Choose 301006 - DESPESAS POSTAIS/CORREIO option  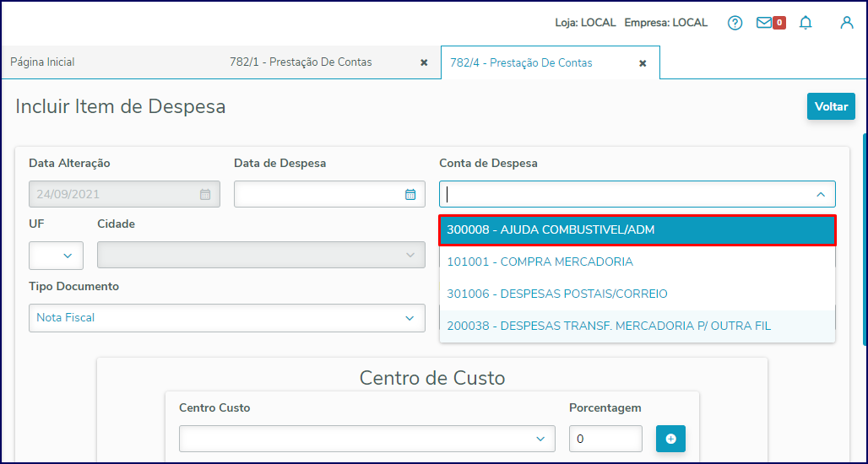(x=637, y=294)
